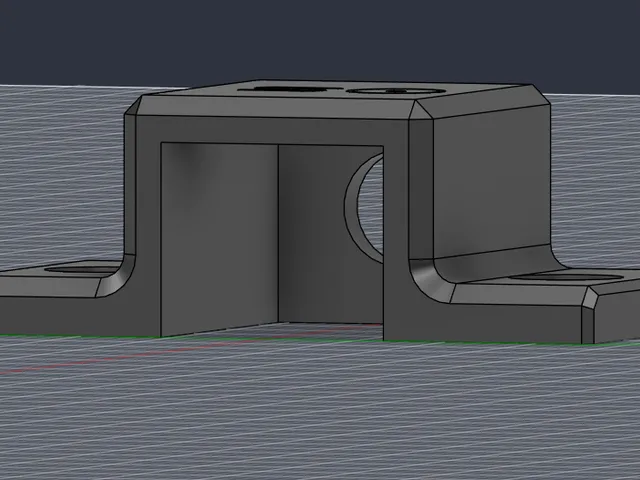
Task: Select the front face of the left leg
Action: [148, 229]
